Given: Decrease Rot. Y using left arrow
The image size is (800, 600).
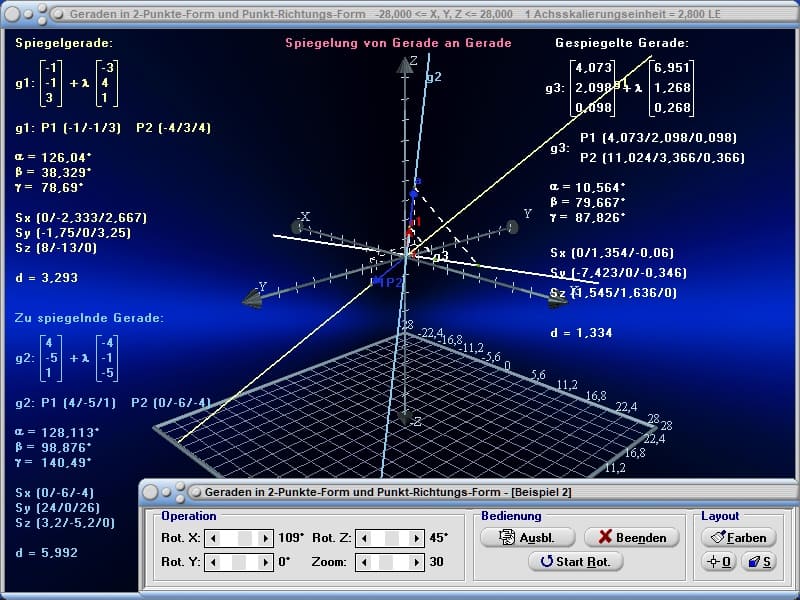Looking at the screenshot, I should click(212, 562).
